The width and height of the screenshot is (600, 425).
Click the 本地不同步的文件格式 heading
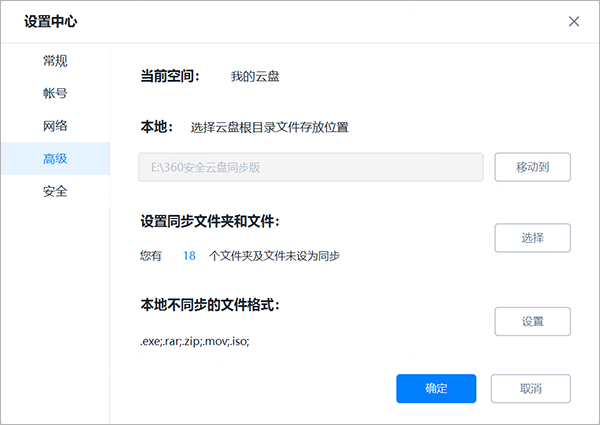pyautogui.click(x=210, y=304)
